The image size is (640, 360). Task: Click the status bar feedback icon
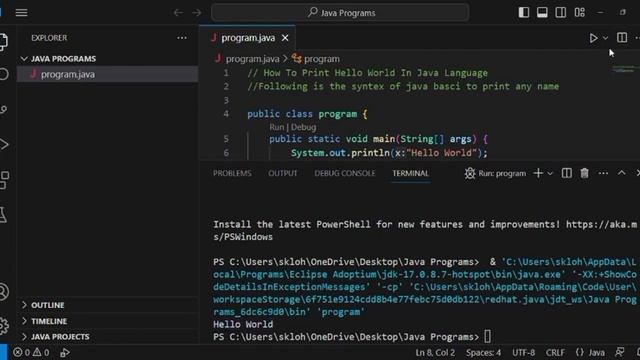tap(620, 352)
